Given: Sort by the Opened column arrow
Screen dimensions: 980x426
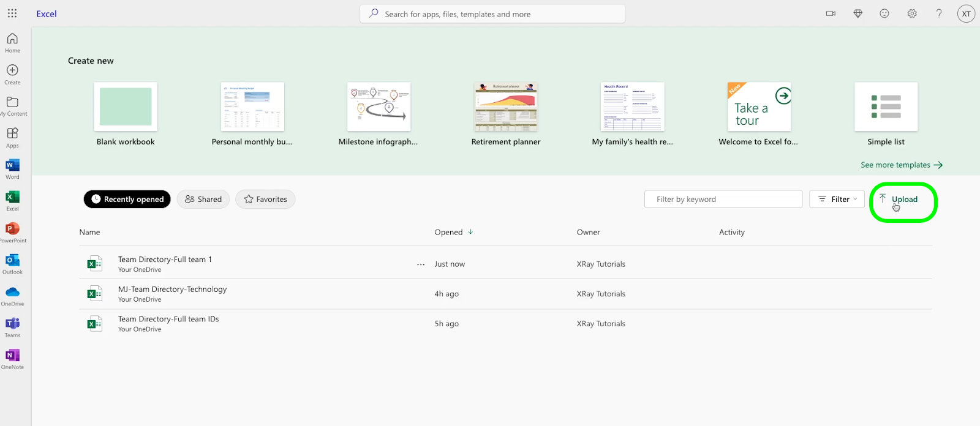Looking at the screenshot, I should [470, 232].
